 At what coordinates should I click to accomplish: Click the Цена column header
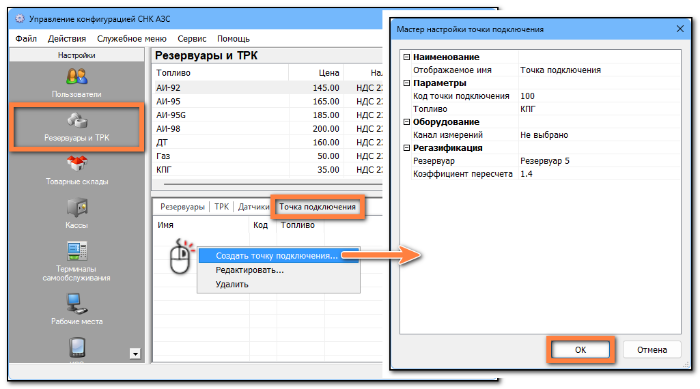point(316,73)
